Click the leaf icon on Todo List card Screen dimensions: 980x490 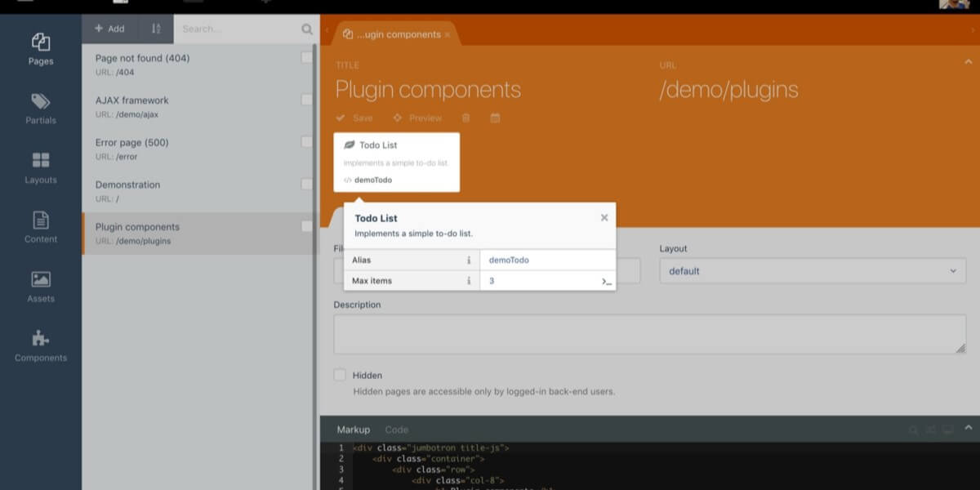point(350,145)
